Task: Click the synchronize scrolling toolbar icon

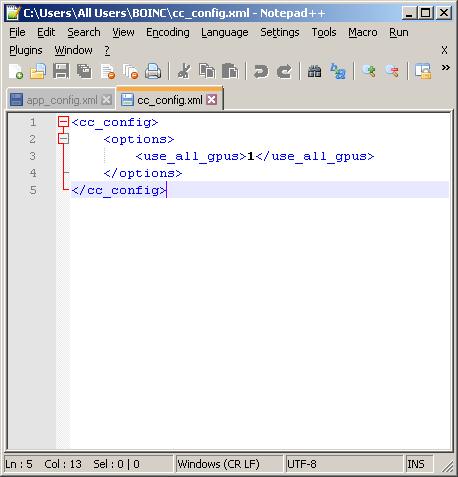Action: pos(423,71)
